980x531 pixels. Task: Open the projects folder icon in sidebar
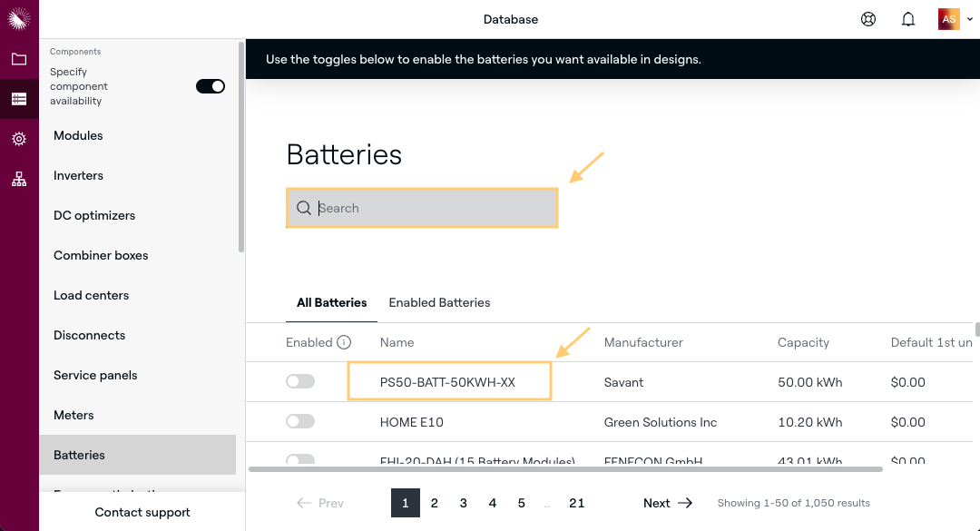(x=19, y=59)
